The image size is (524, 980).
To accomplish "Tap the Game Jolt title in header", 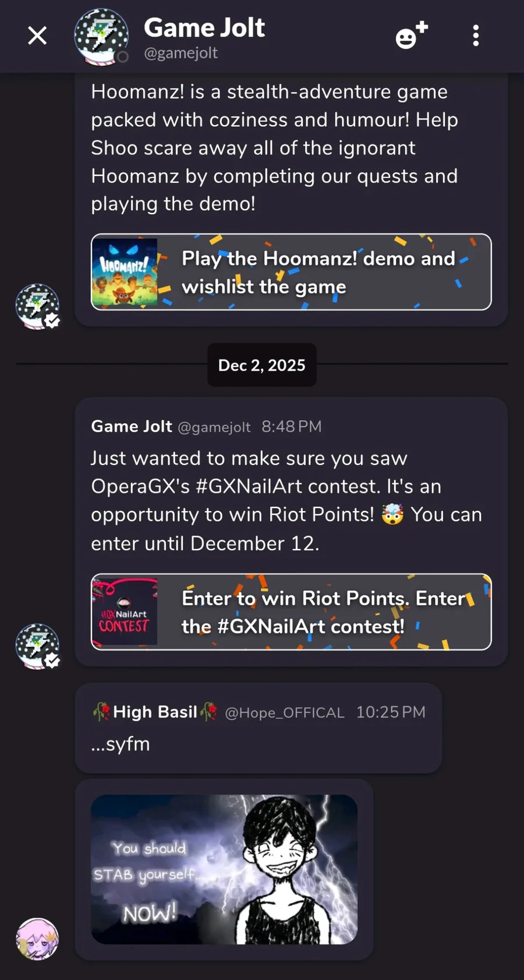I will point(204,27).
